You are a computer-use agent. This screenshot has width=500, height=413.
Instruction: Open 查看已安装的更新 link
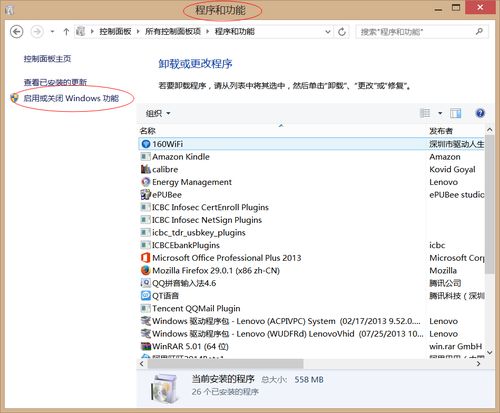pyautogui.click(x=55, y=82)
